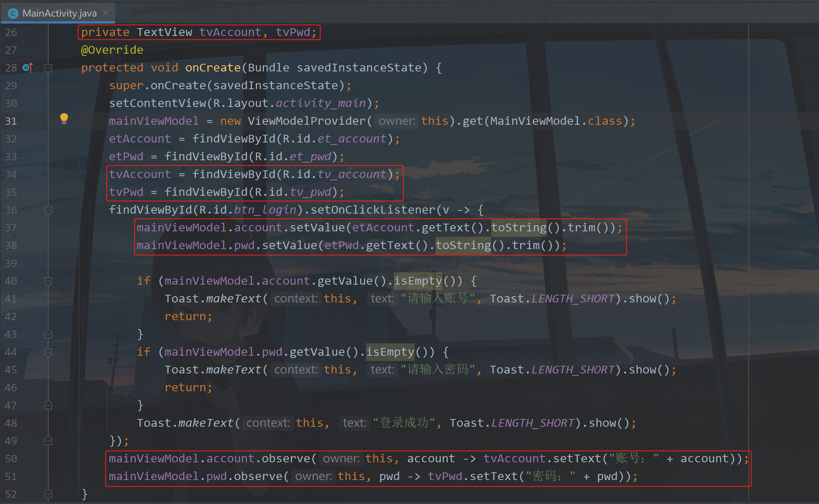Click fold end marker of the pwd if-block
This screenshot has height=504, width=819.
coord(48,405)
